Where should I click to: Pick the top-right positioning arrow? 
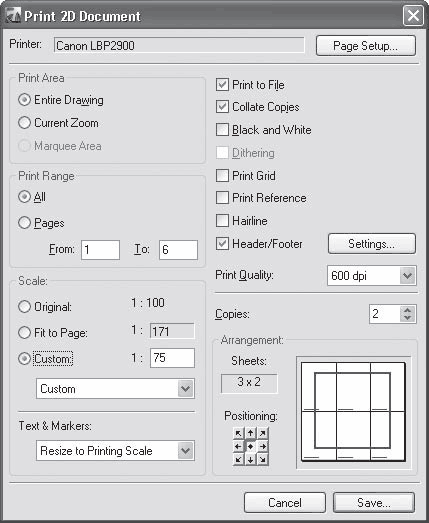(x=263, y=433)
